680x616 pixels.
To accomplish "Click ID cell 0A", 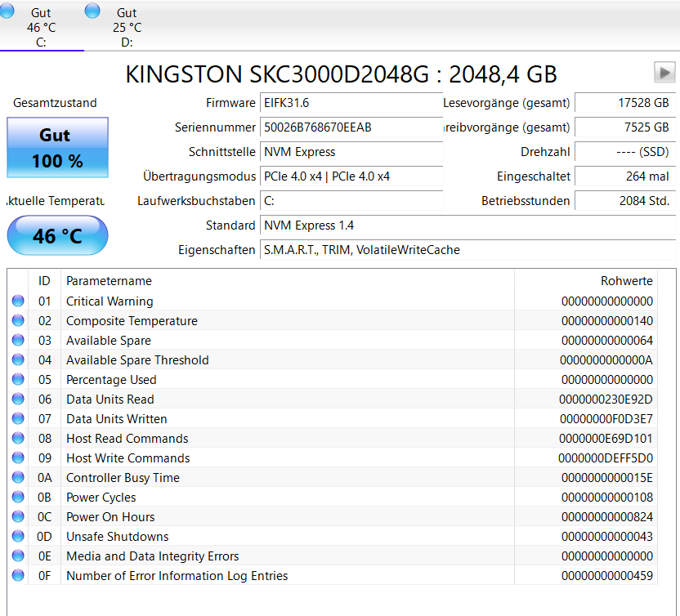I will point(45,478).
